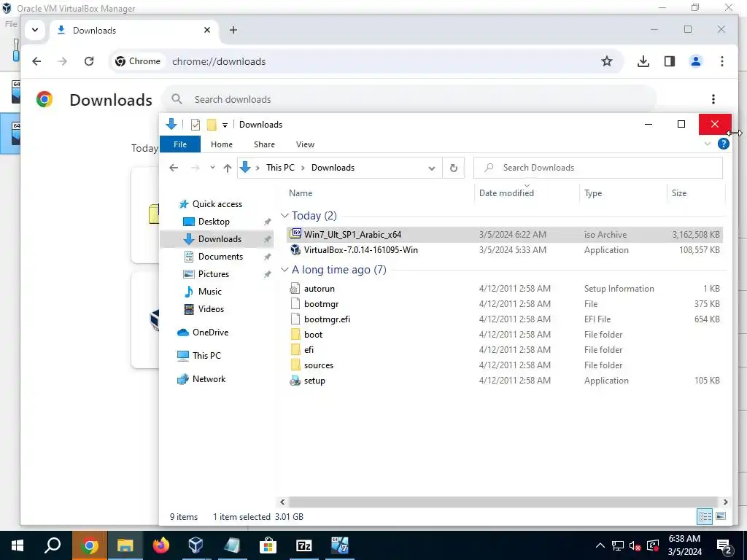
Task: Open Chrome profile avatar menu
Action: pyautogui.click(x=695, y=61)
